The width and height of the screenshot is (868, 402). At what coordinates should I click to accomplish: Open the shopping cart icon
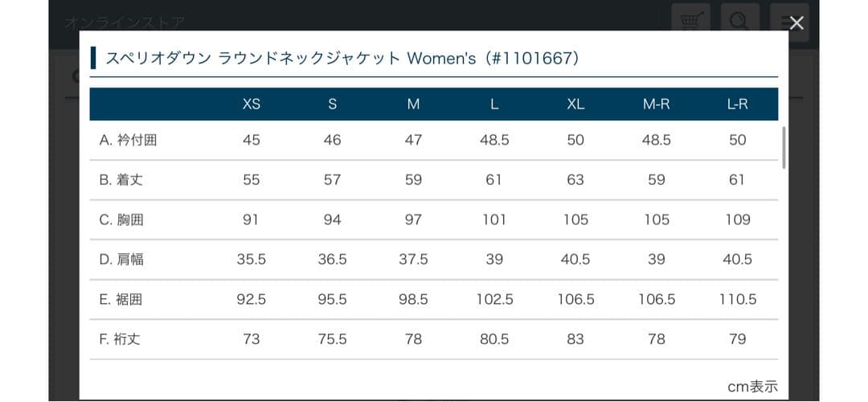pyautogui.click(x=692, y=23)
